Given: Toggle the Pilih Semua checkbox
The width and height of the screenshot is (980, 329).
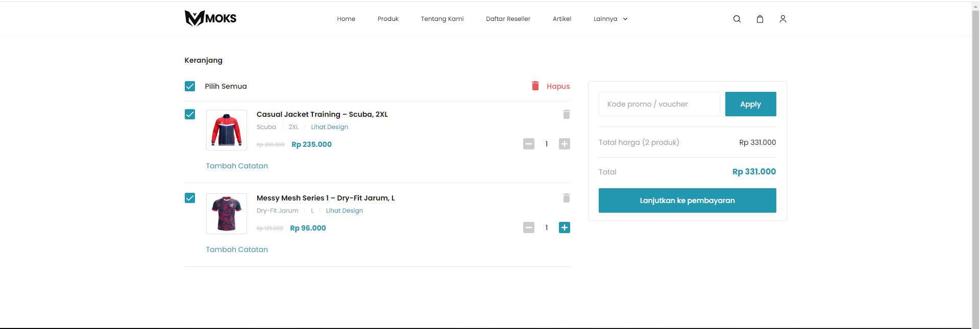Looking at the screenshot, I should click(190, 86).
